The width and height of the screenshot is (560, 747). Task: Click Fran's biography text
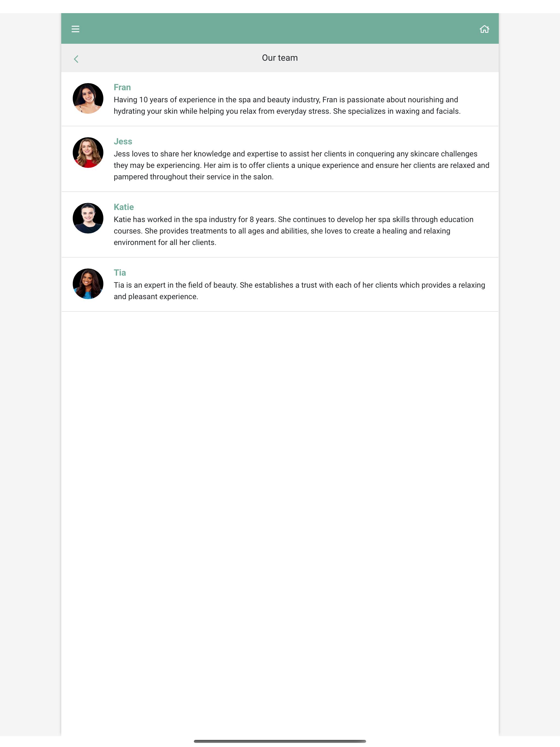(x=287, y=105)
